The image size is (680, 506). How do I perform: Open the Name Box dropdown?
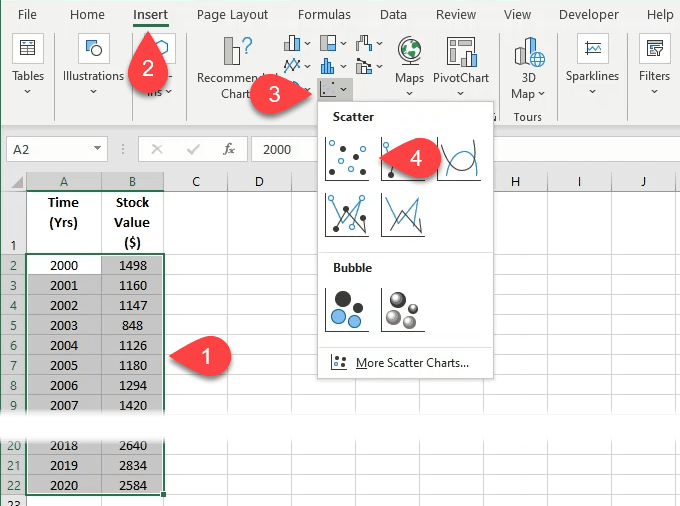[98, 149]
